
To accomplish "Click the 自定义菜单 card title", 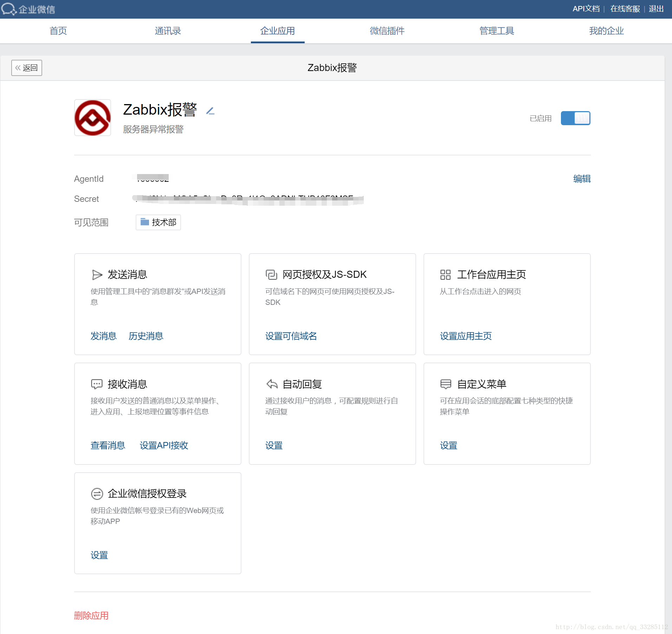I will pos(482,384).
